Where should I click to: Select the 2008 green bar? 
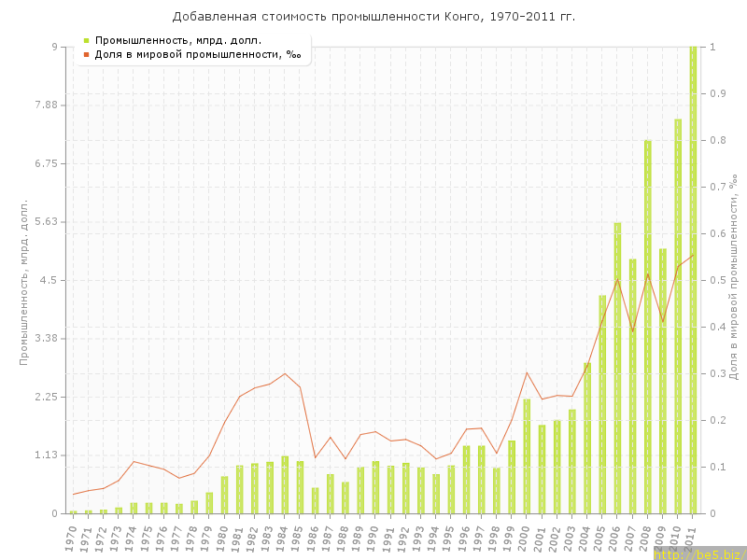pyautogui.click(x=647, y=327)
